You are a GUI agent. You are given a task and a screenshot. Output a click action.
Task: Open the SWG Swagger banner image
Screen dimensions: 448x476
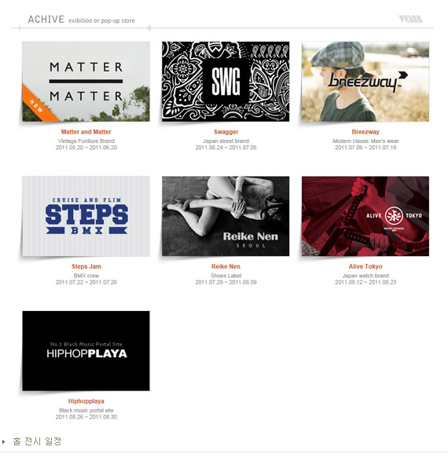tap(226, 82)
